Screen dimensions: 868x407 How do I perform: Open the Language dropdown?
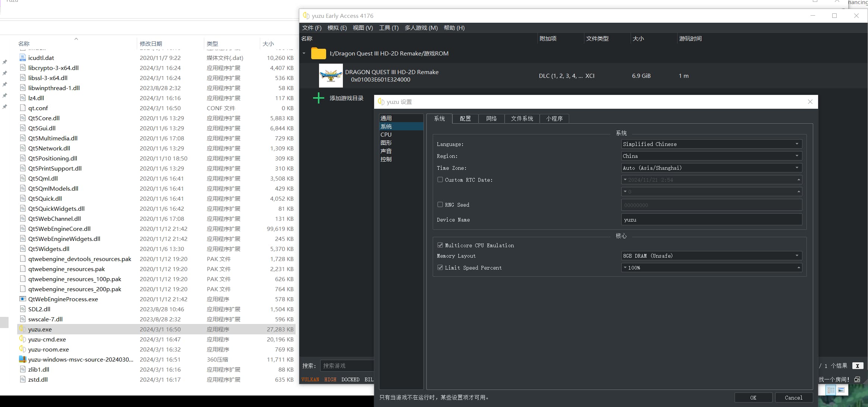(711, 144)
